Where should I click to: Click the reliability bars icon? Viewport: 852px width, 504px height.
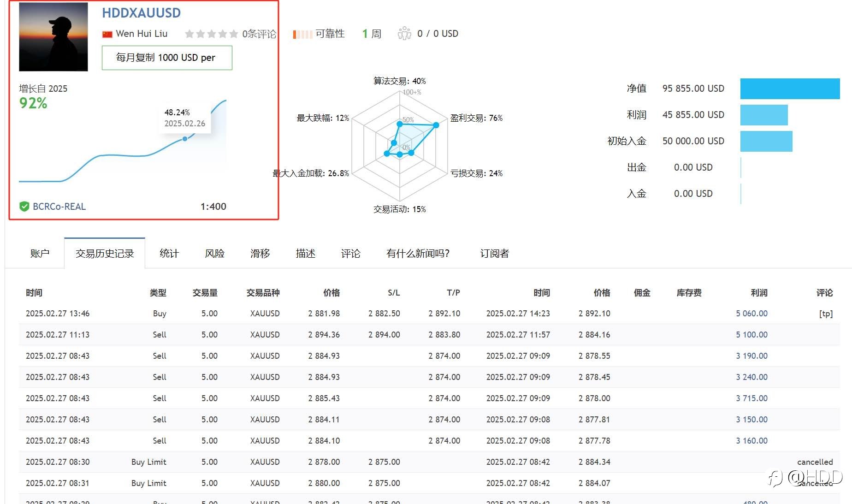[x=303, y=34]
